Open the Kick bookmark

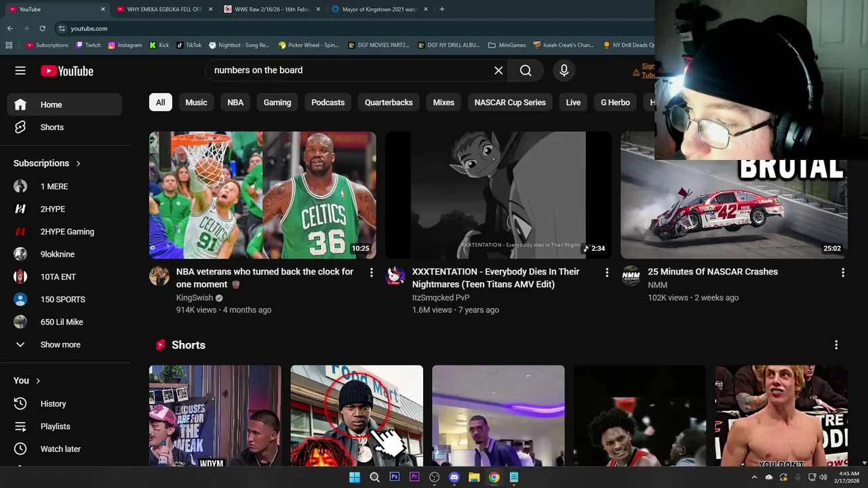coord(159,45)
